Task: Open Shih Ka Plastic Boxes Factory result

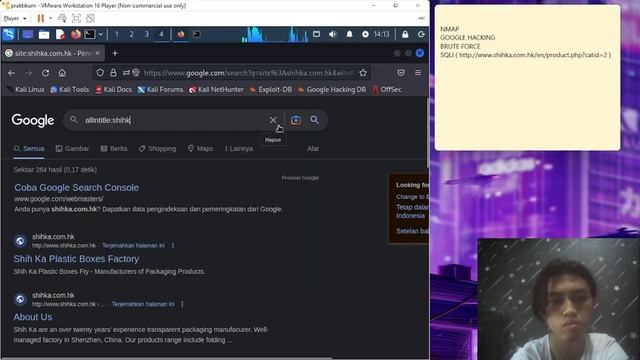Action: coord(76,259)
